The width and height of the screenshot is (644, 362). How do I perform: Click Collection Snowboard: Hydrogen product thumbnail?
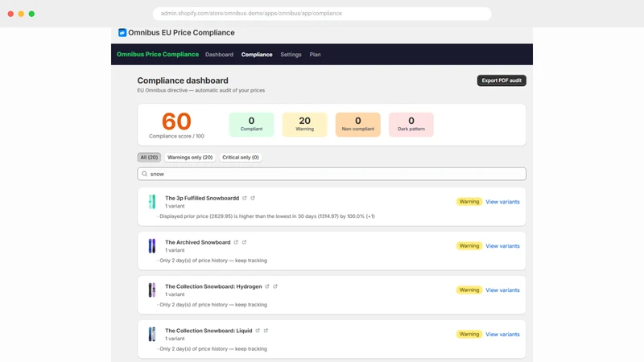pos(152,290)
